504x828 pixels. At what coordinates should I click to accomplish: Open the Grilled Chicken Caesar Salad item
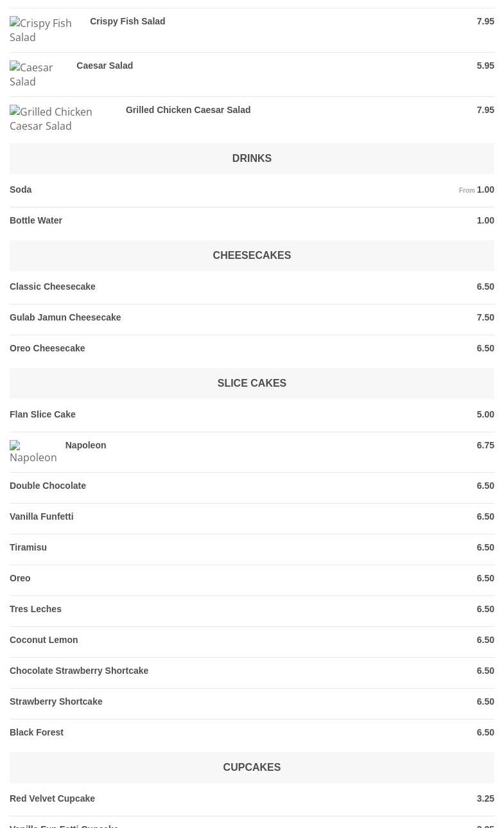click(187, 110)
